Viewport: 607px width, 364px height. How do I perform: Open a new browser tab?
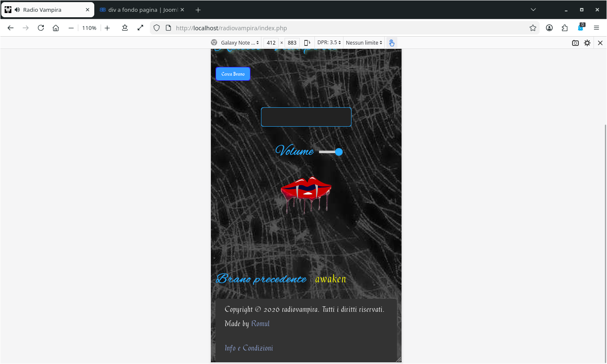[x=198, y=10]
